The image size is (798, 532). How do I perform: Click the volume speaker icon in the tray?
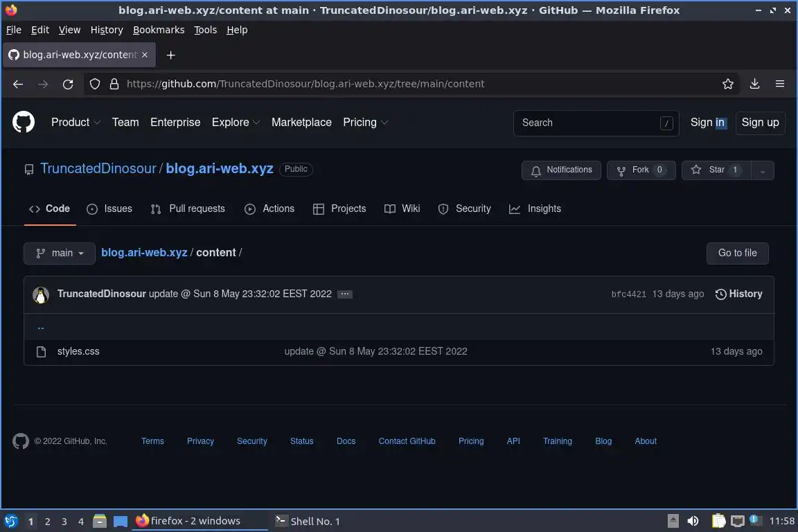pos(693,521)
